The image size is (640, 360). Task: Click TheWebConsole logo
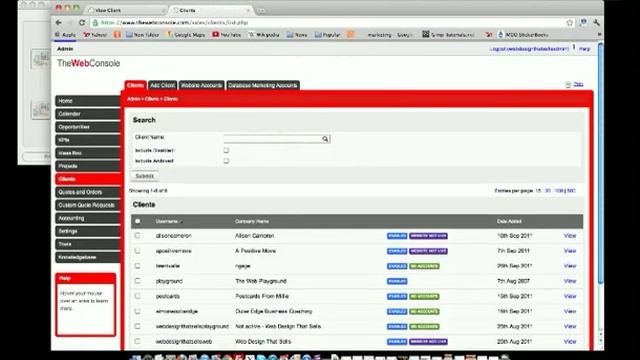coord(89,63)
